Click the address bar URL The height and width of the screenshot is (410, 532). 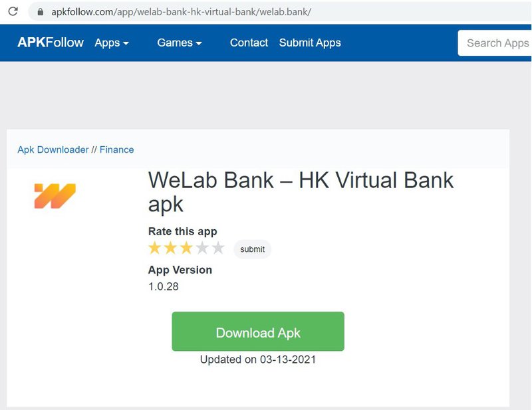point(181,12)
